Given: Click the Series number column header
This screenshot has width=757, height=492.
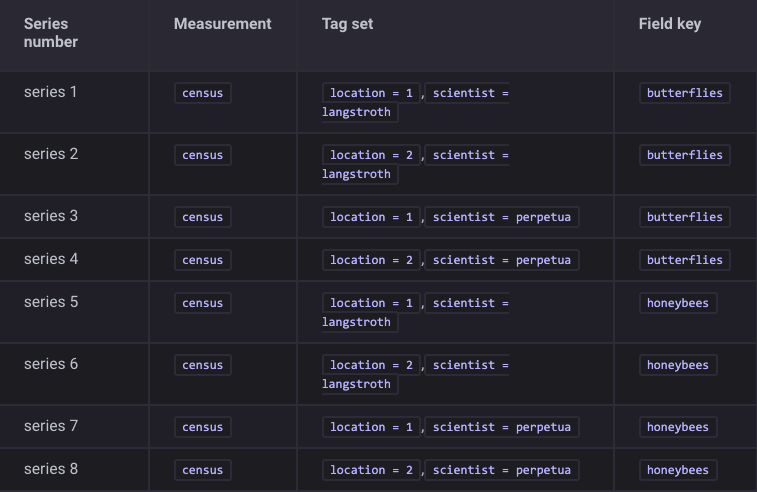Looking at the screenshot, I should pyautogui.click(x=51, y=33).
